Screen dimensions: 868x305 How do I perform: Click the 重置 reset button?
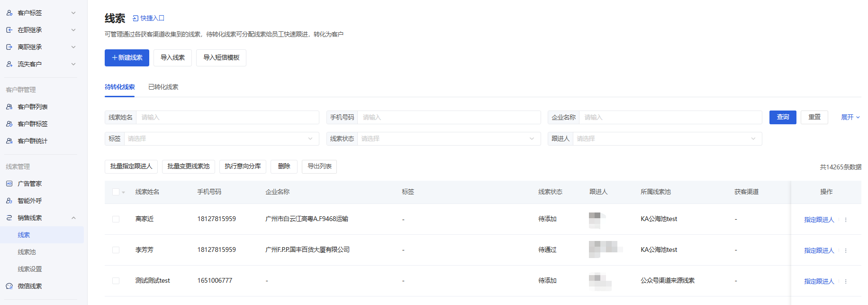pos(814,117)
